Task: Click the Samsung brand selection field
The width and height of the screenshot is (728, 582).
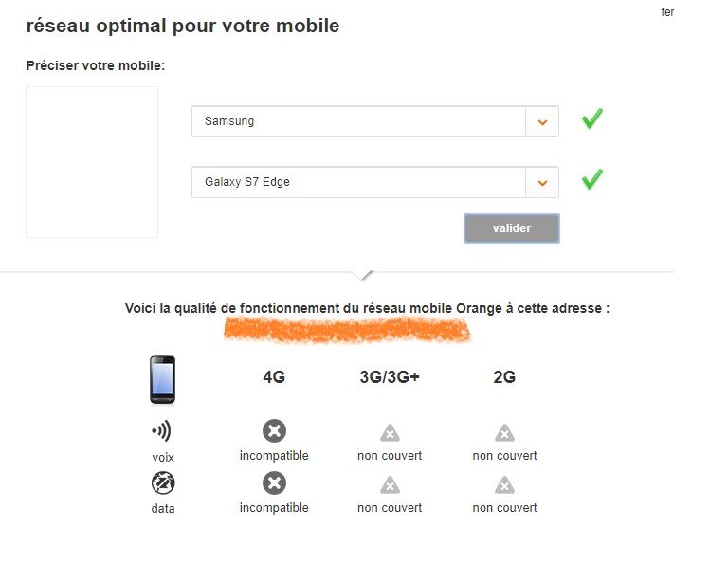Action: coord(358,122)
